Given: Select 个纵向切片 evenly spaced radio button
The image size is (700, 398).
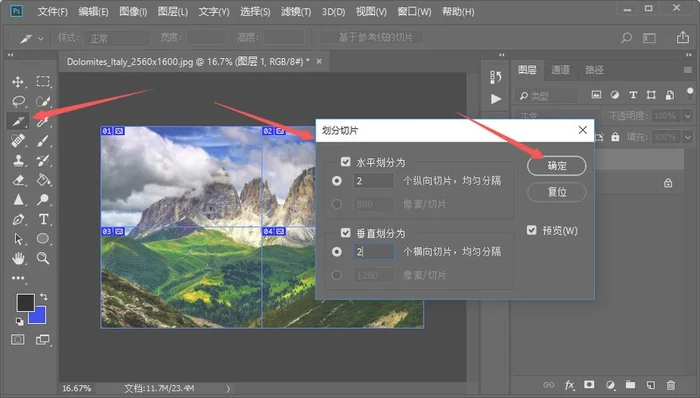Looking at the screenshot, I should [337, 181].
